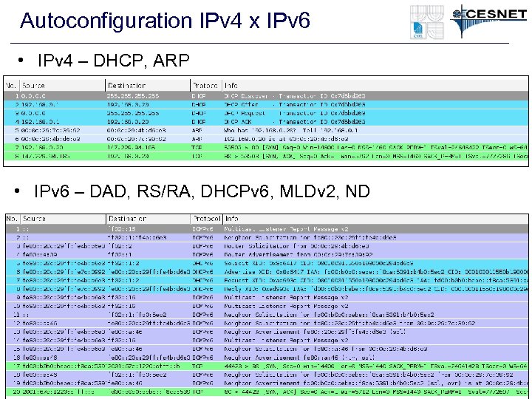This screenshot has width=532, height=399.
Task: Click the CESNET logo
Action: tap(489, 20)
